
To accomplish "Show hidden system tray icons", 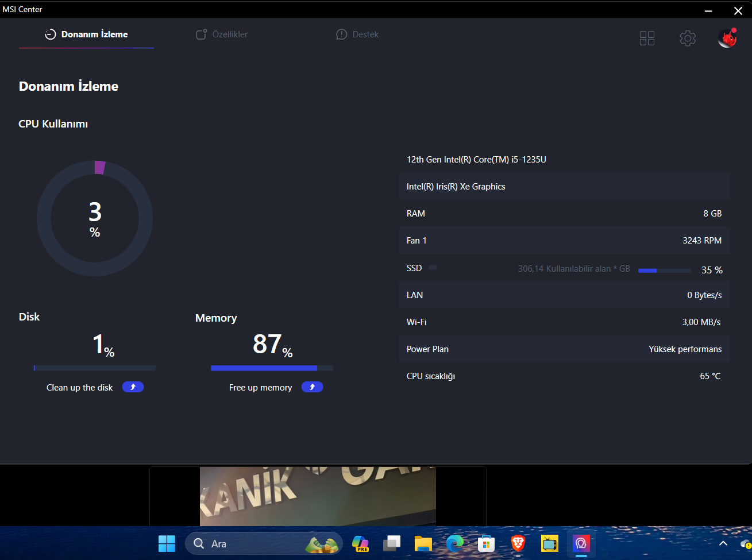I will (723, 543).
